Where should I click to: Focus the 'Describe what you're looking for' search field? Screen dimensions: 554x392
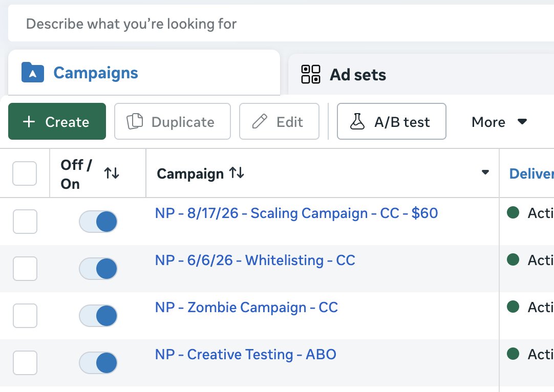pos(281,24)
